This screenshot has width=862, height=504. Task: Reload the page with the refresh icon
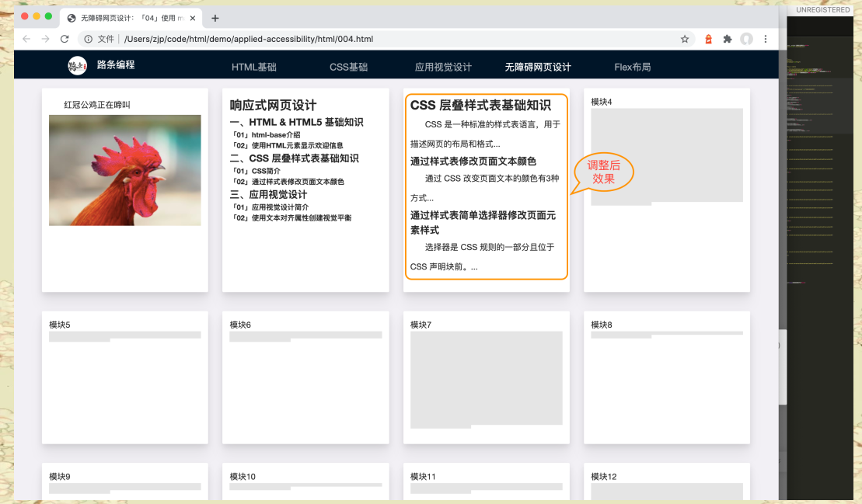[65, 39]
